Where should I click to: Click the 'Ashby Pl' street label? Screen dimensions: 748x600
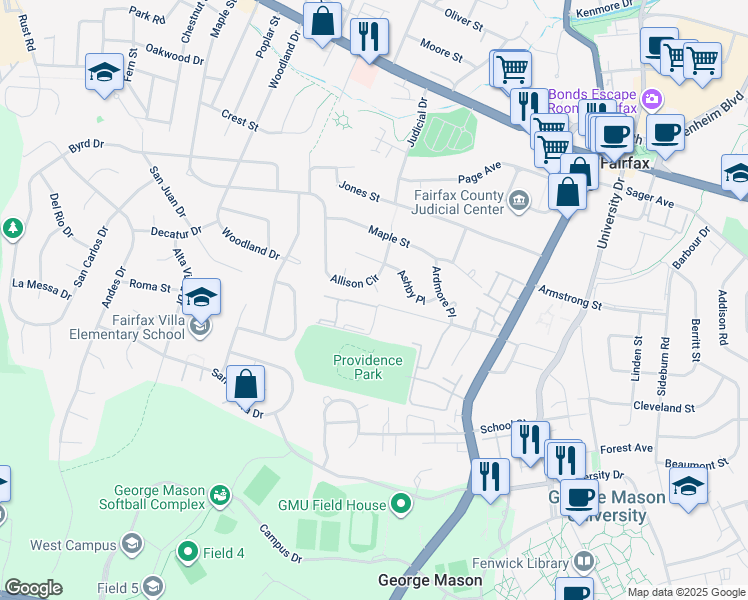411,287
